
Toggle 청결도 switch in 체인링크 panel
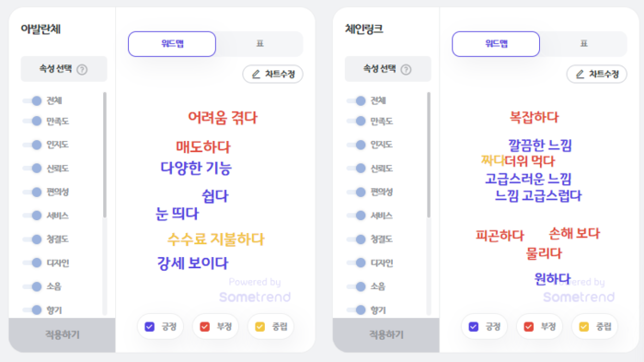pos(357,239)
